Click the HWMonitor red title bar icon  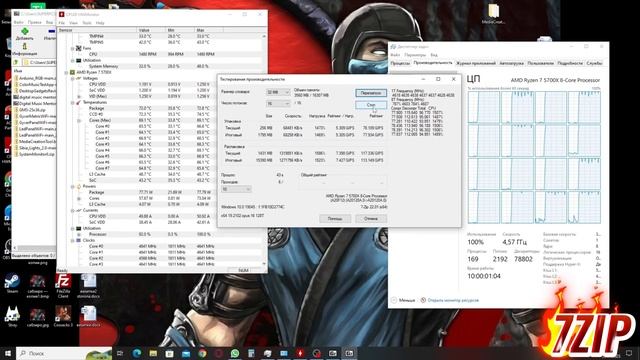pyautogui.click(x=62, y=14)
